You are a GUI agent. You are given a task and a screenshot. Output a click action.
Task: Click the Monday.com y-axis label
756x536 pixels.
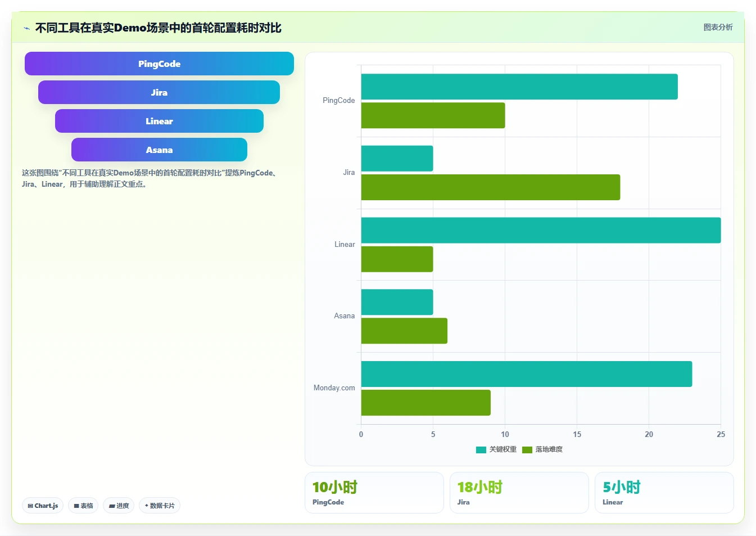coord(334,388)
